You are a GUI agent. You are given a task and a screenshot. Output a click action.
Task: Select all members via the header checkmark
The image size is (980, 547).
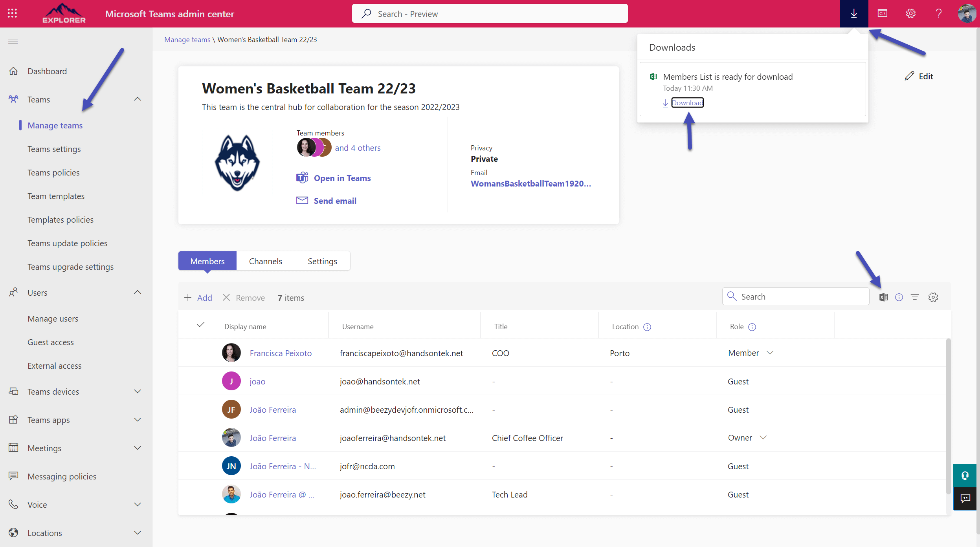(201, 326)
